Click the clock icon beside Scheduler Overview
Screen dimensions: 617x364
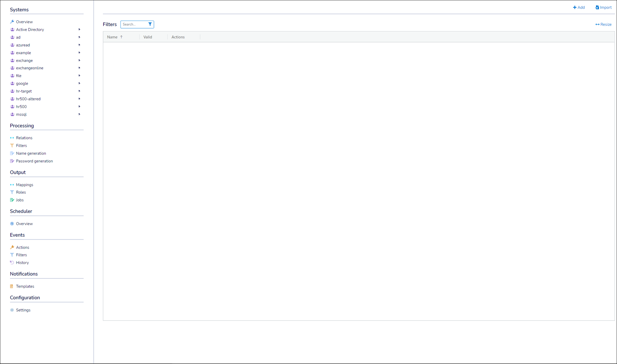point(12,223)
